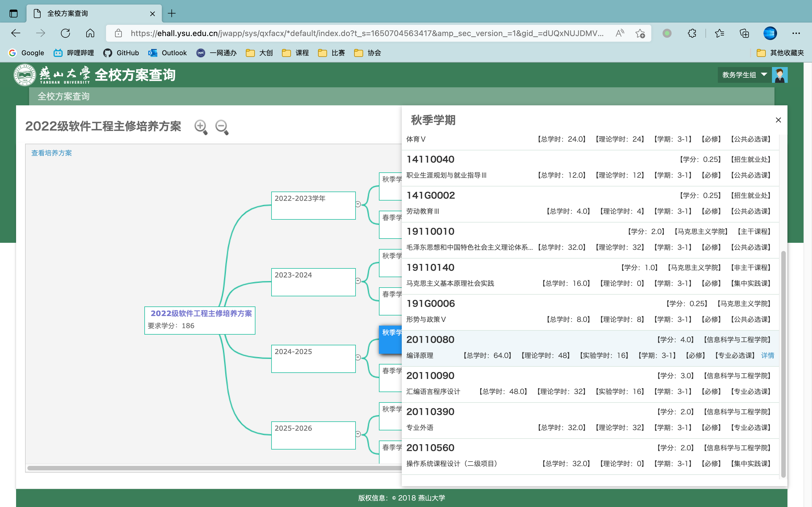Open GitHub bookmark

121,53
